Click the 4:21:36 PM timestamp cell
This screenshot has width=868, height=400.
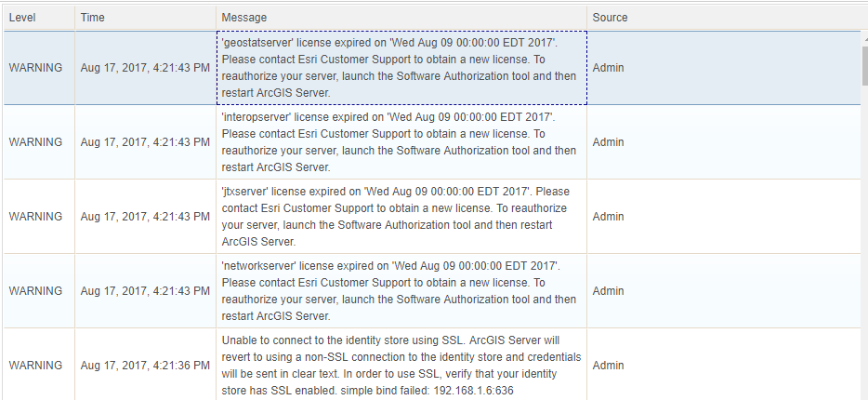[145, 365]
